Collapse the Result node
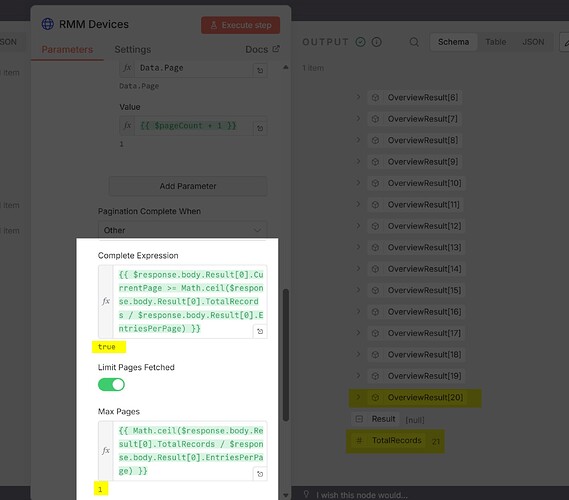The height and width of the screenshot is (500, 569). coord(359,419)
